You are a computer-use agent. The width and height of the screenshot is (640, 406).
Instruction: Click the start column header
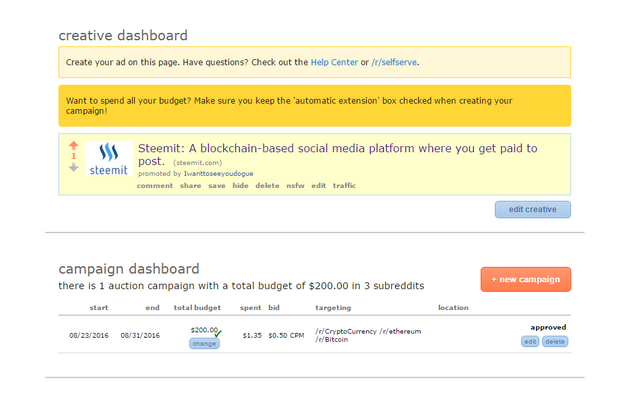coord(99,308)
